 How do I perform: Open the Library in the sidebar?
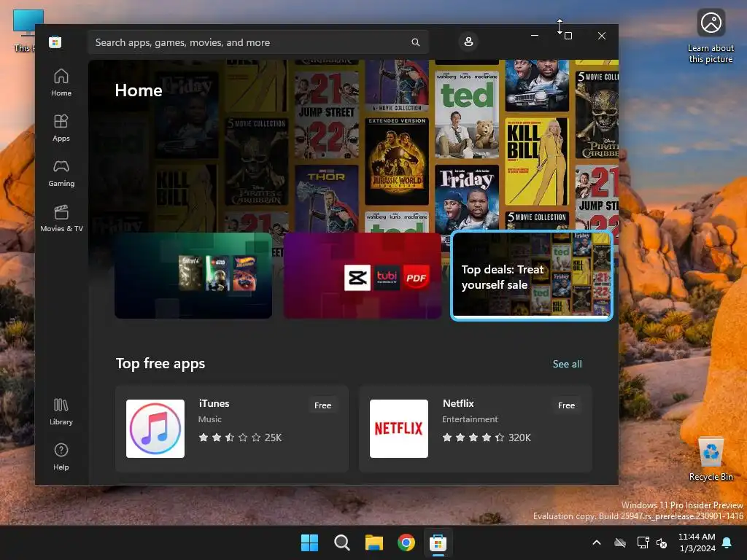(x=61, y=411)
